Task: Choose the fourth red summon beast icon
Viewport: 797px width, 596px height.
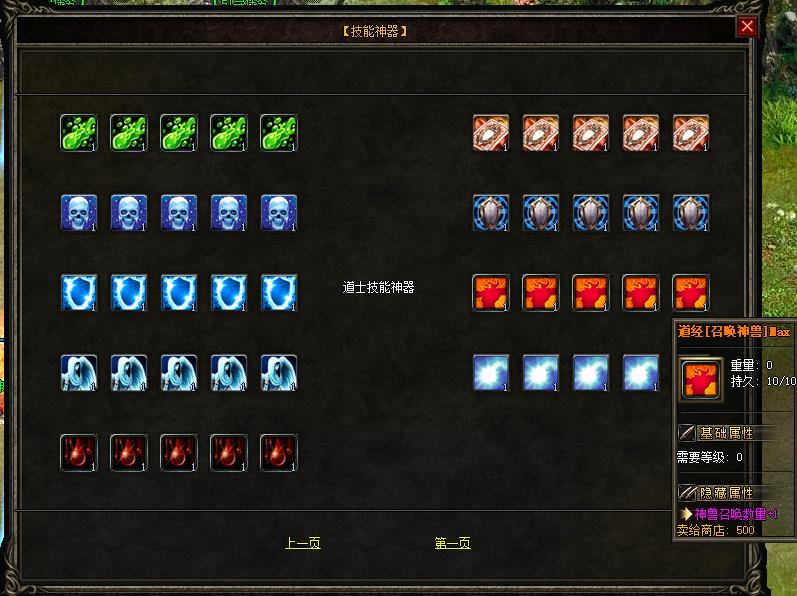Action: coord(641,293)
